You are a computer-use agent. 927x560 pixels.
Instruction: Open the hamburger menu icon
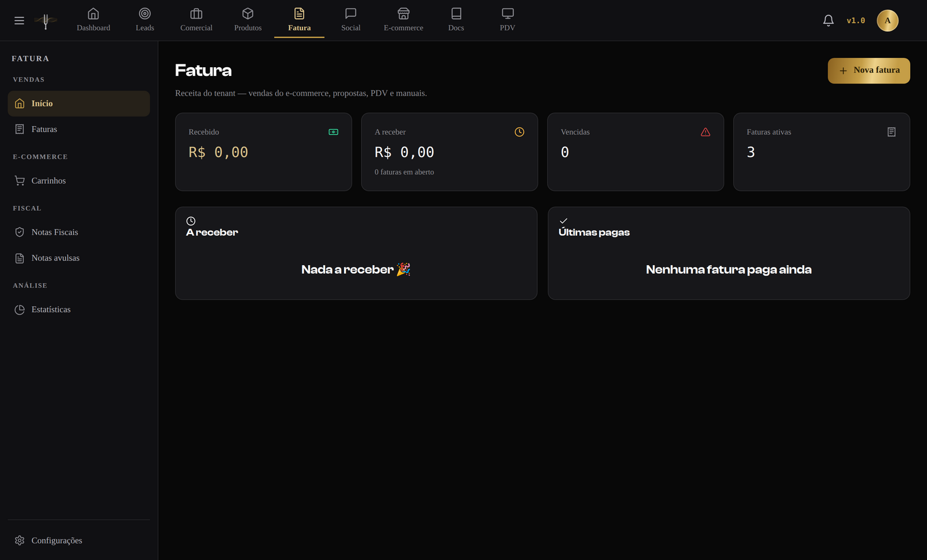coord(19,21)
